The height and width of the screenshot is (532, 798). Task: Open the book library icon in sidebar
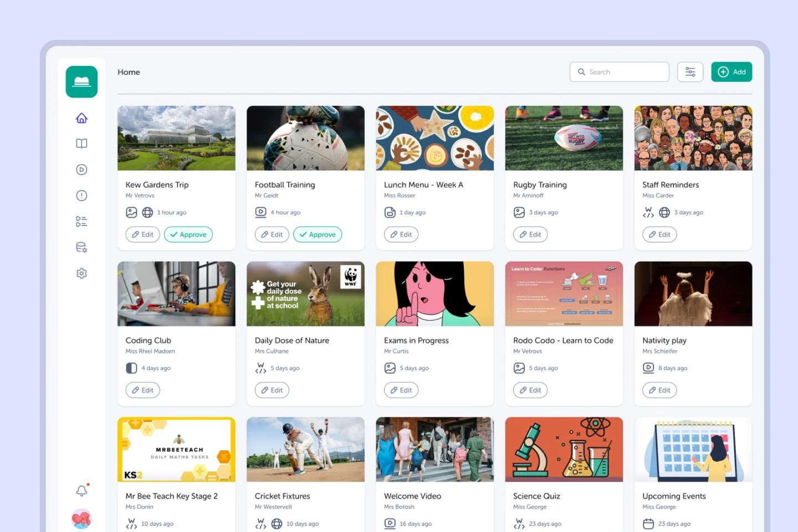point(81,144)
